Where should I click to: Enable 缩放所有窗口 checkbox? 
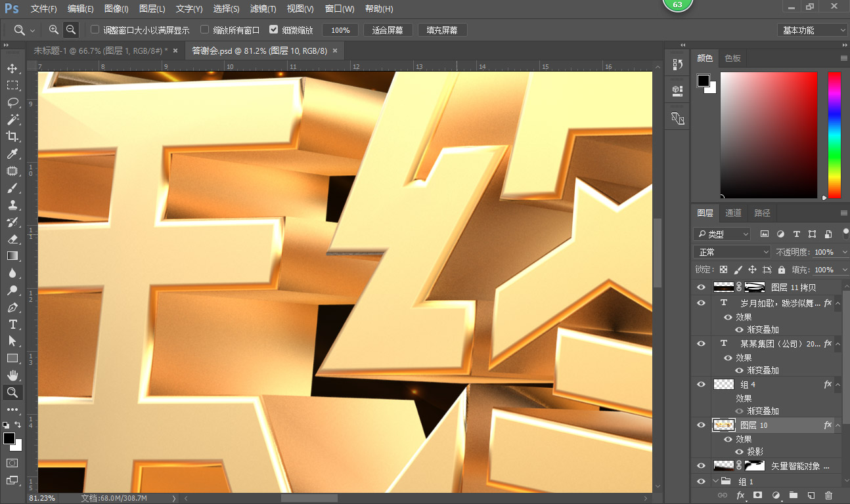(205, 30)
